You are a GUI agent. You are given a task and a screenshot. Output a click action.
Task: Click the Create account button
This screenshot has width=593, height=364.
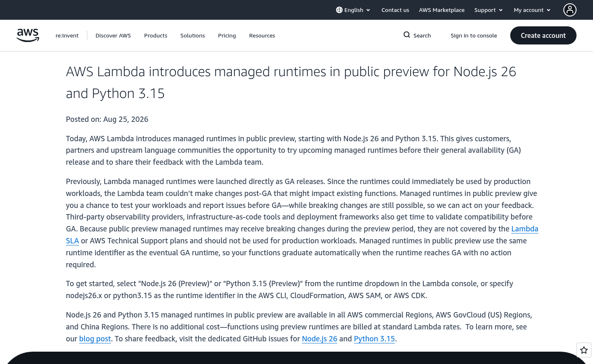[x=543, y=35]
